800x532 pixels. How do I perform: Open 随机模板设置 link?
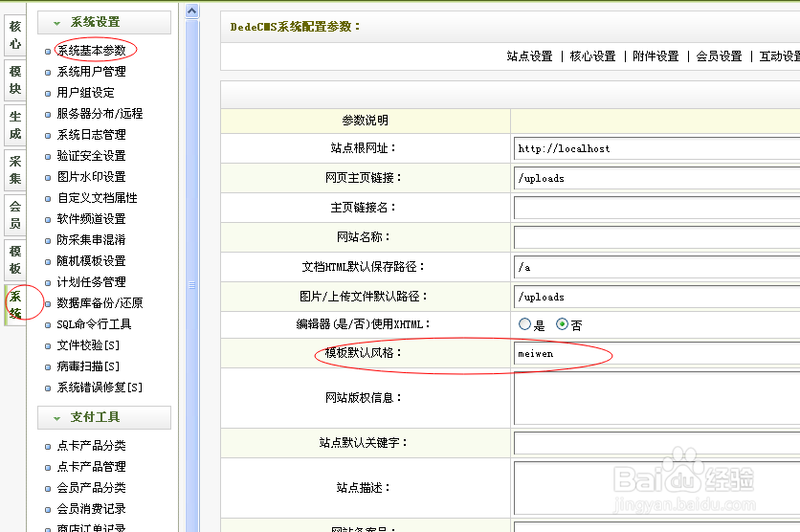pos(91,260)
